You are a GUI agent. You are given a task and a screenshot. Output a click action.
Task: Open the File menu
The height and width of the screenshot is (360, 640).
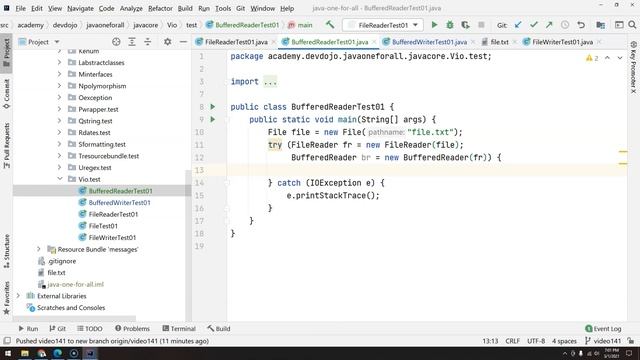coord(20,8)
